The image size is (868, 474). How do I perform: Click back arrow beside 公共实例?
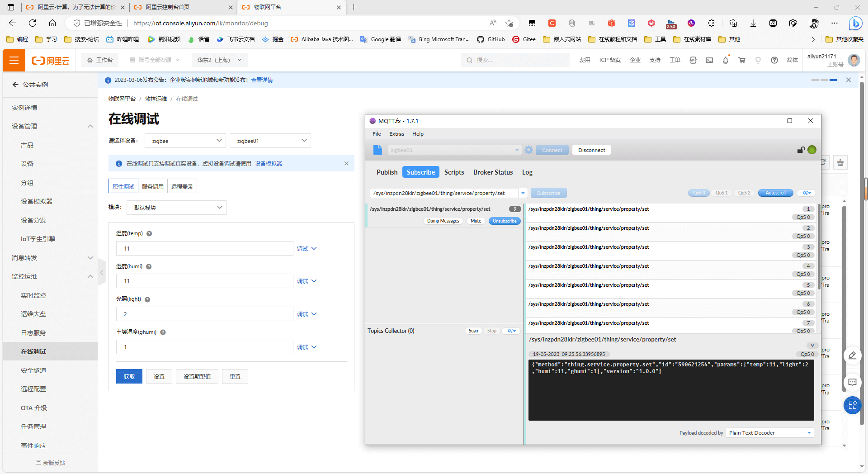pyautogui.click(x=15, y=85)
